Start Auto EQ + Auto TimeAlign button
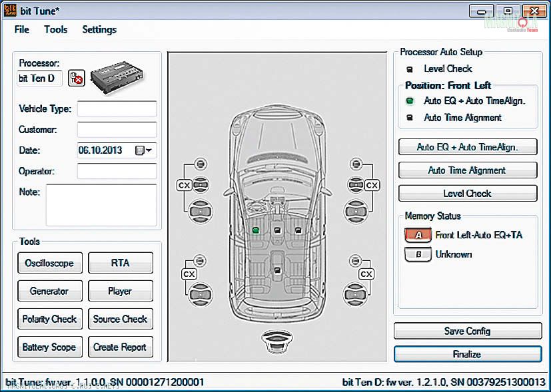The image size is (551, 392). coord(468,147)
